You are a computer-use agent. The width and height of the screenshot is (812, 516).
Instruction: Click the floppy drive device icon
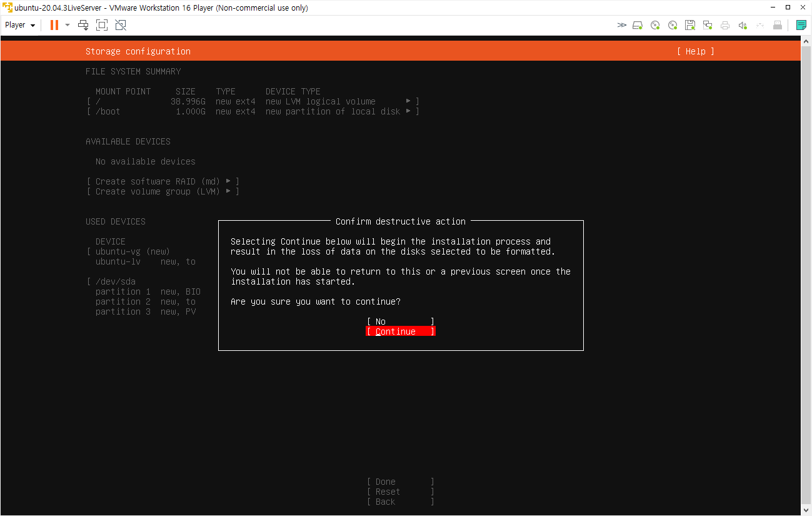(x=690, y=25)
